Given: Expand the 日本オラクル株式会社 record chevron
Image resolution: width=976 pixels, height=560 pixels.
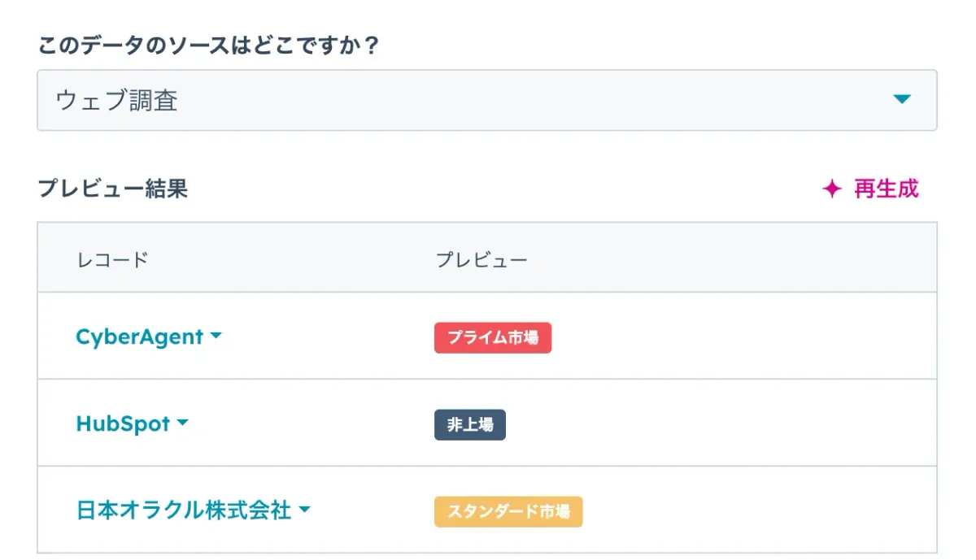Looking at the screenshot, I should (x=305, y=511).
